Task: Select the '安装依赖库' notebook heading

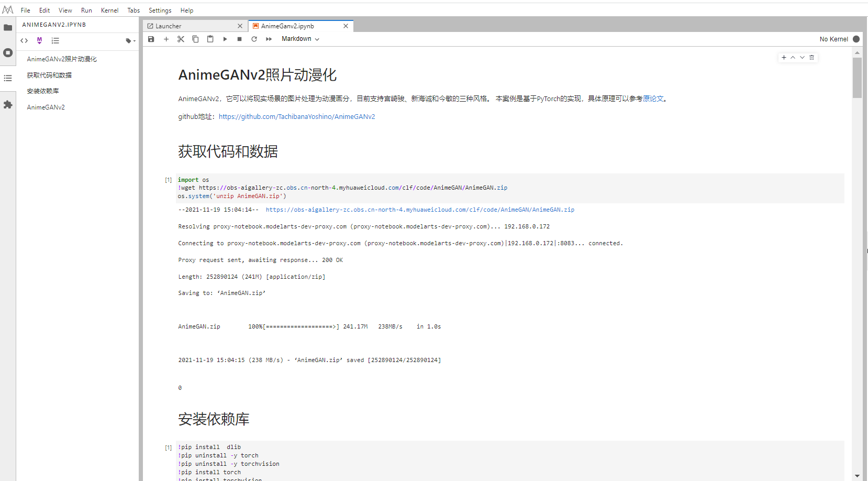Action: (214, 419)
